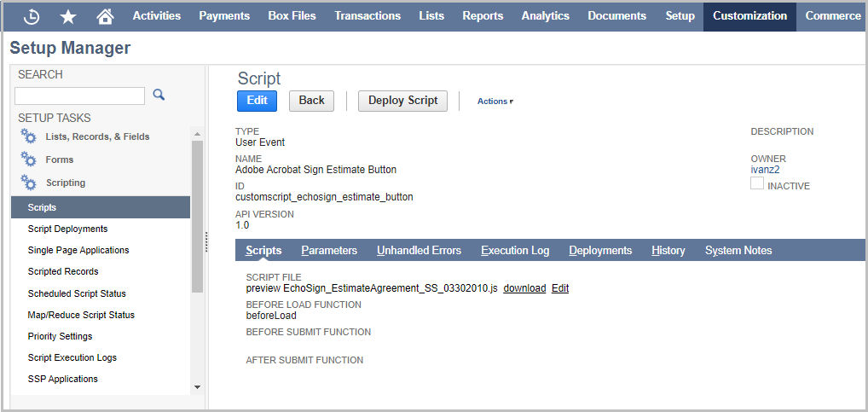Open the recent records clock icon

pyautogui.click(x=31, y=16)
